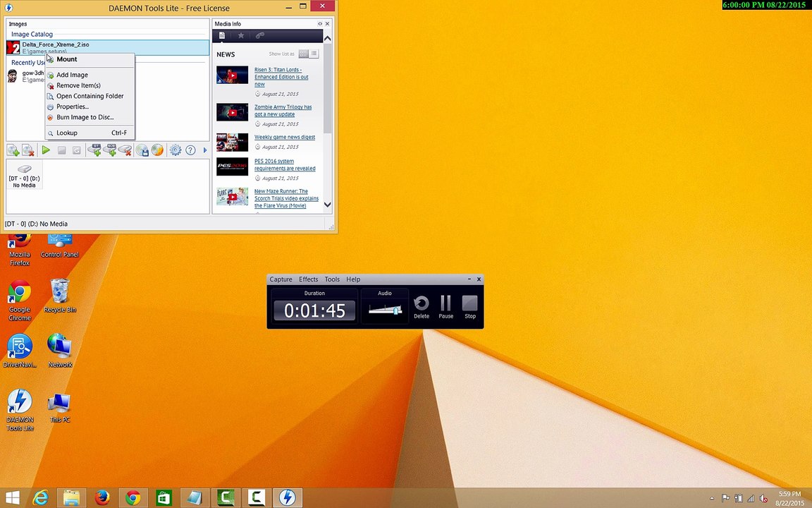The image size is (812, 508).
Task: Click the Remove Image toolbar icon
Action: tap(28, 150)
